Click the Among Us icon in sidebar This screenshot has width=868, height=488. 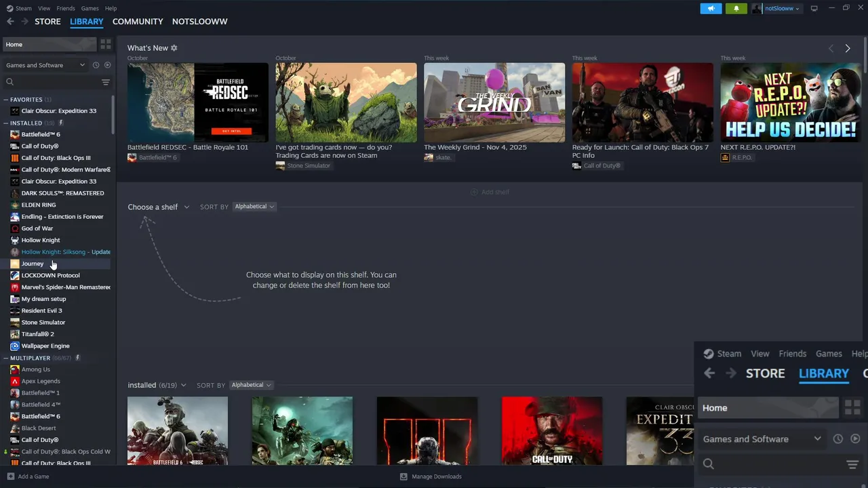tap(15, 369)
